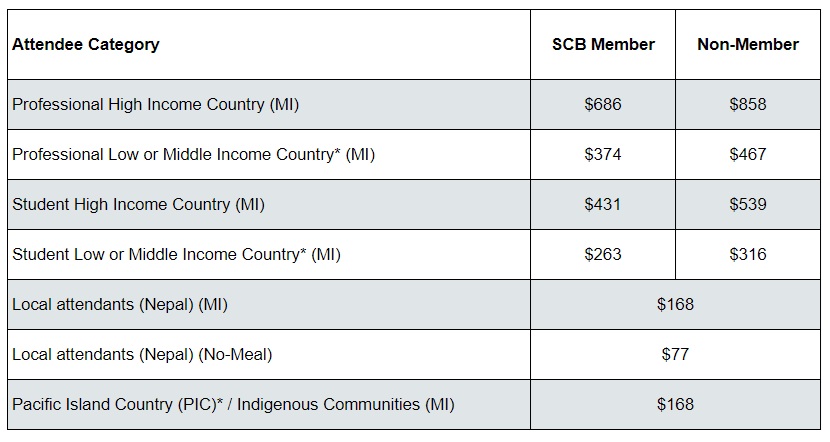Click the $539 student non-member price

click(748, 205)
